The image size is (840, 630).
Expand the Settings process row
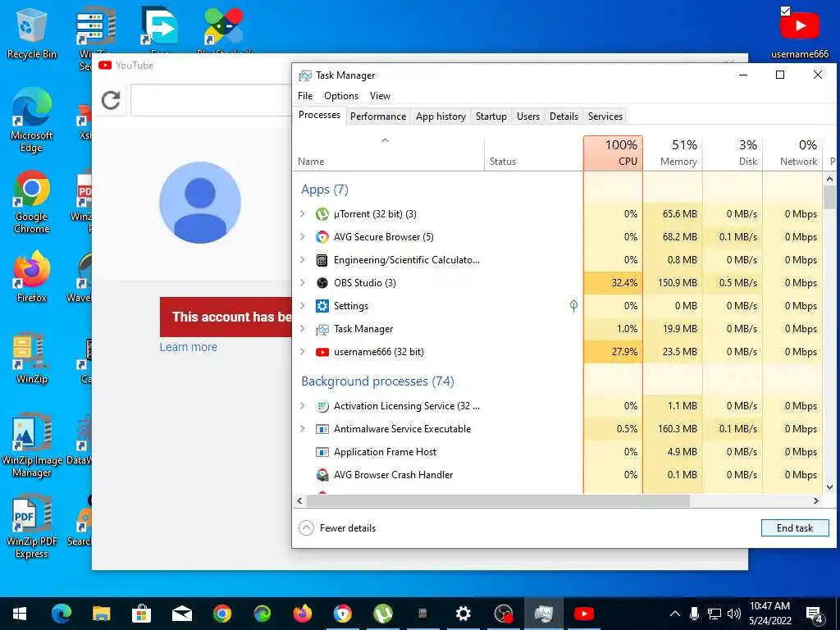pyautogui.click(x=303, y=306)
